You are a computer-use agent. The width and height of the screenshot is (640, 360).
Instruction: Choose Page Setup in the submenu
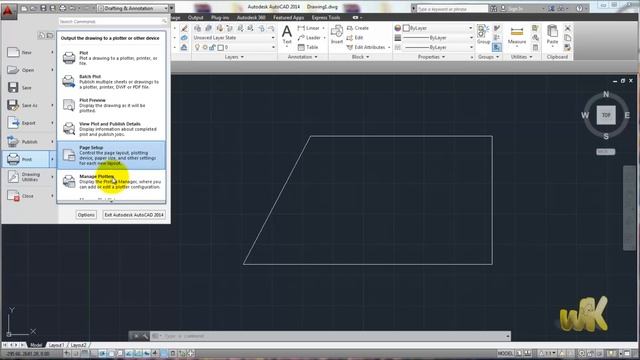[111, 155]
